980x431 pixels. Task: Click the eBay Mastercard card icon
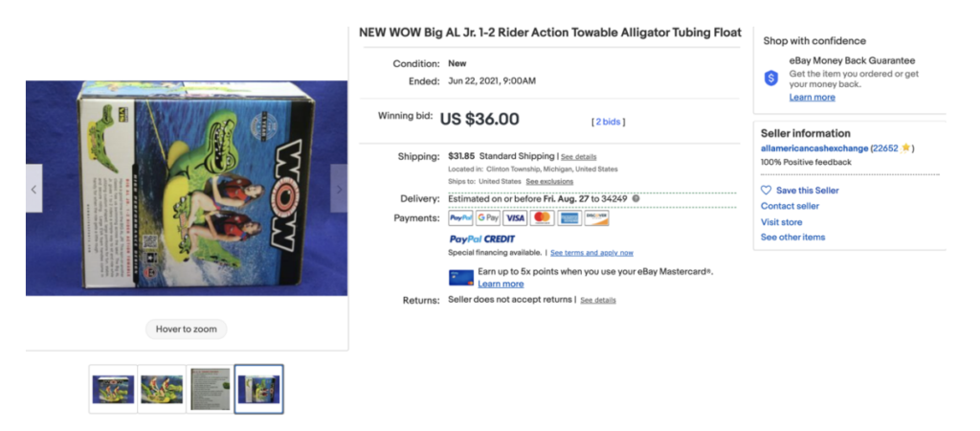pyautogui.click(x=461, y=278)
